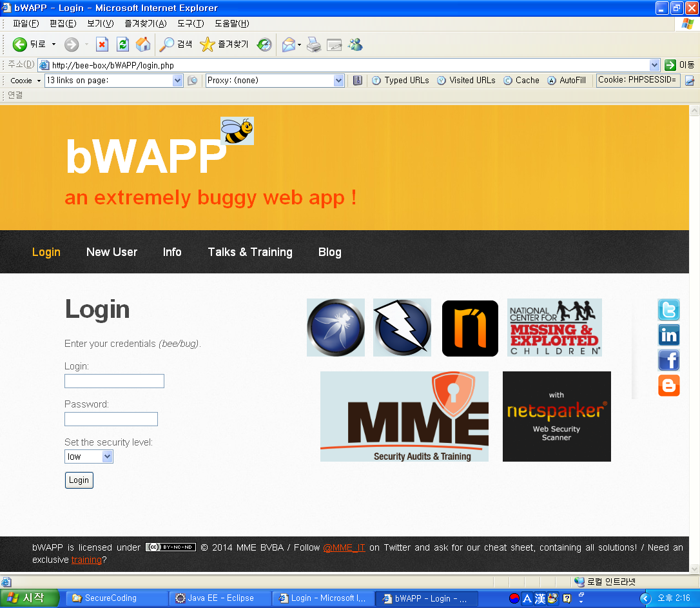Go to New User page
The image size is (700, 608).
click(x=112, y=251)
